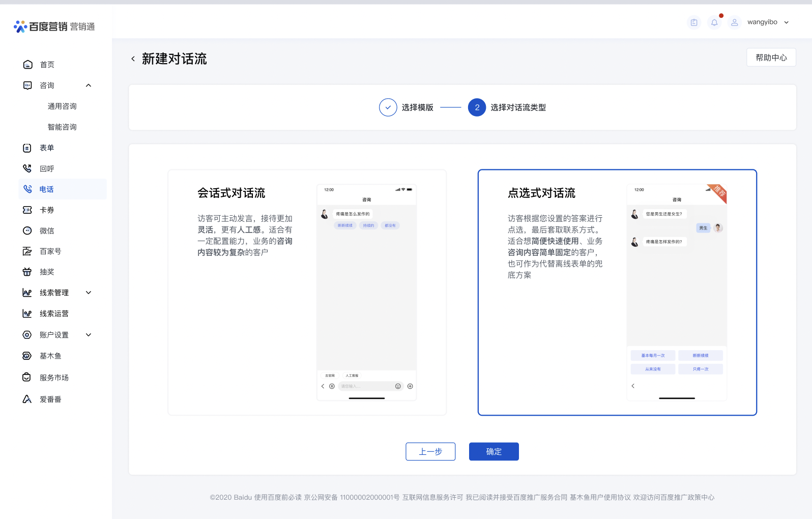
Task: Expand the 线索管理 submenu arrow
Action: [x=89, y=293]
